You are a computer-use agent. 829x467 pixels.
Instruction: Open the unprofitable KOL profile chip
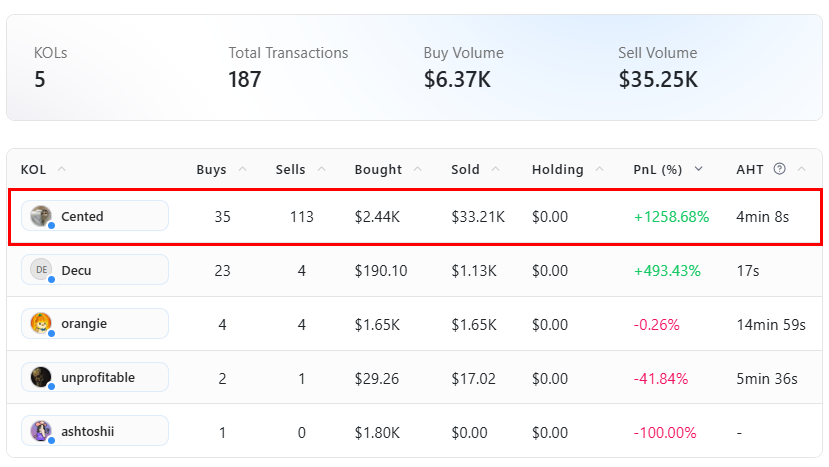tap(95, 378)
